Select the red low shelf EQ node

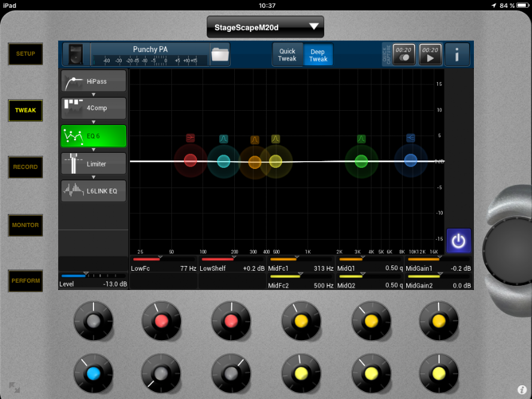pos(191,161)
